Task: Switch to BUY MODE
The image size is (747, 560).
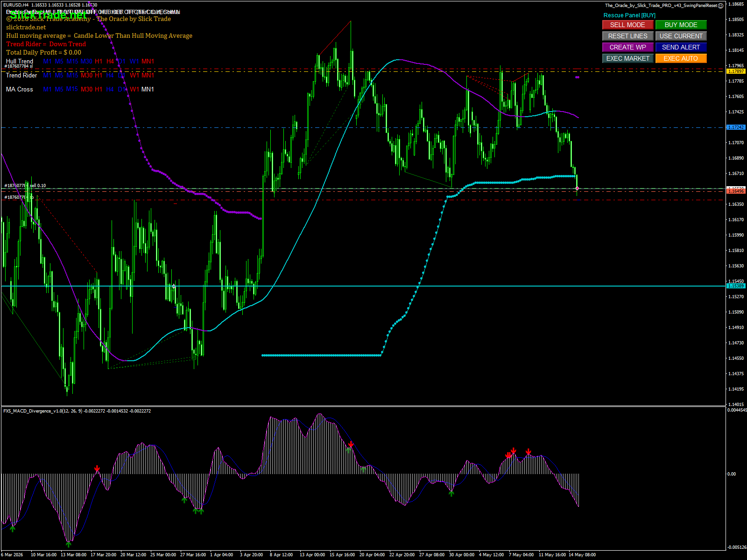Action: click(x=681, y=25)
